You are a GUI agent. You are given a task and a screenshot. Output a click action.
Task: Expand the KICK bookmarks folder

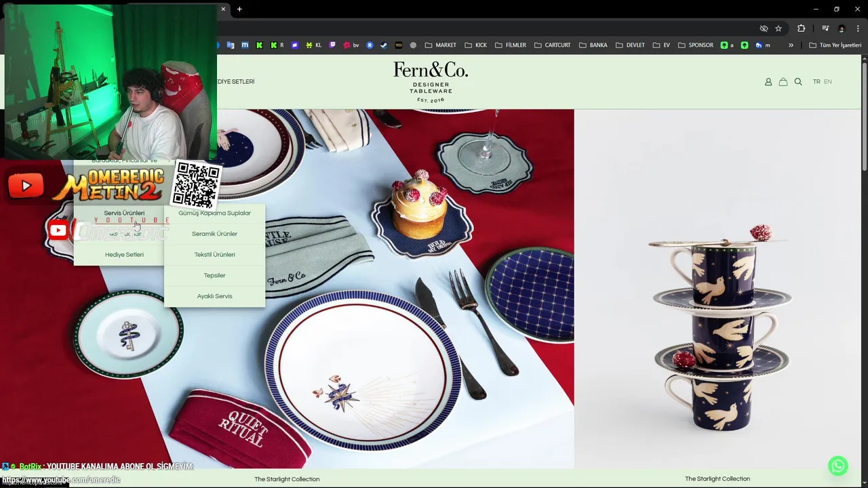coord(475,45)
